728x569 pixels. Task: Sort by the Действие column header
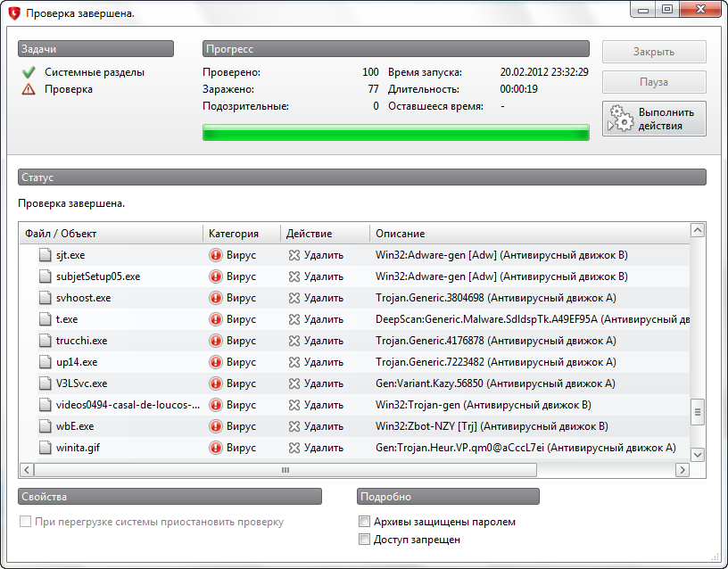click(325, 233)
